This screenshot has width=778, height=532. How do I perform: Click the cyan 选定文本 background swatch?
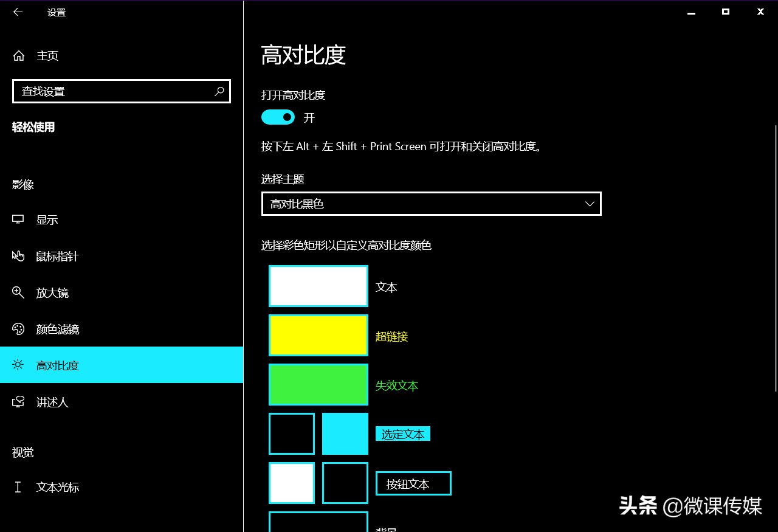[x=345, y=434]
